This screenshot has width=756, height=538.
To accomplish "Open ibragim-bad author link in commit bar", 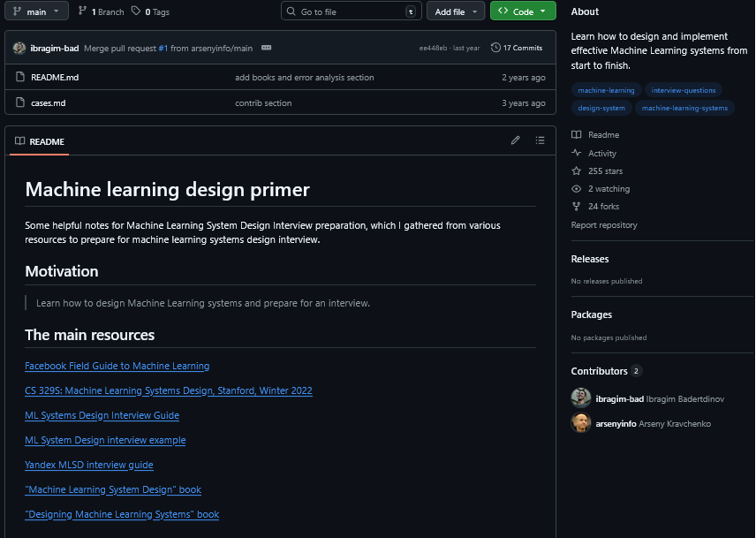I will (x=55, y=49).
